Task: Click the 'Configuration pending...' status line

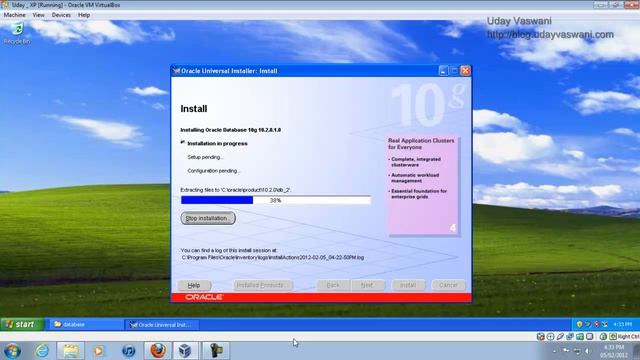Action: point(214,171)
